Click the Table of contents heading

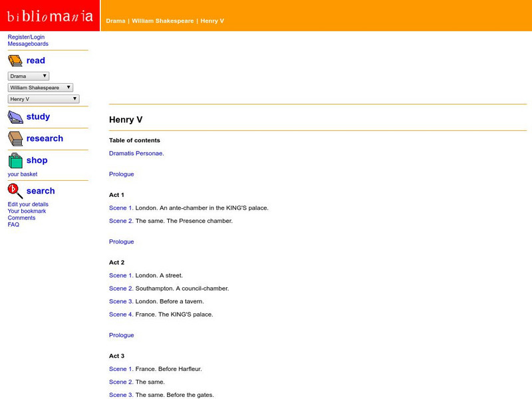(x=134, y=140)
